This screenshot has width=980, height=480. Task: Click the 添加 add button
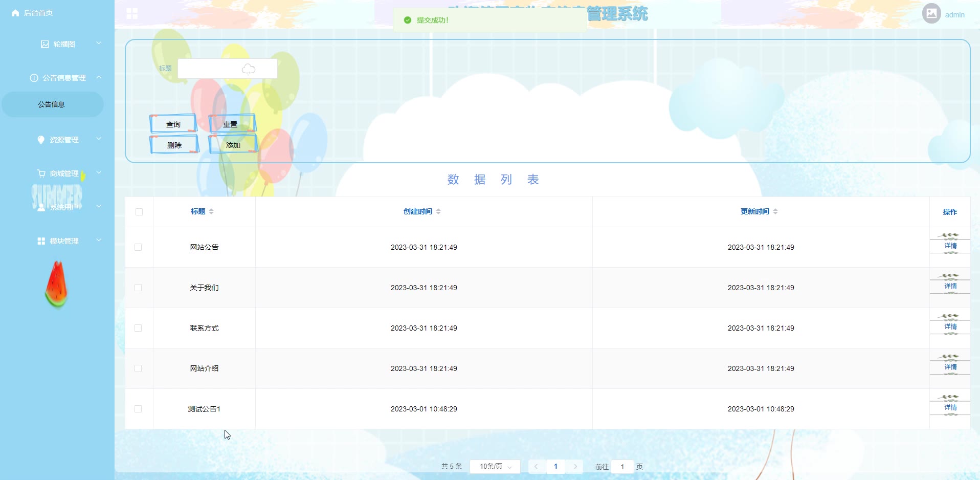pos(233,145)
